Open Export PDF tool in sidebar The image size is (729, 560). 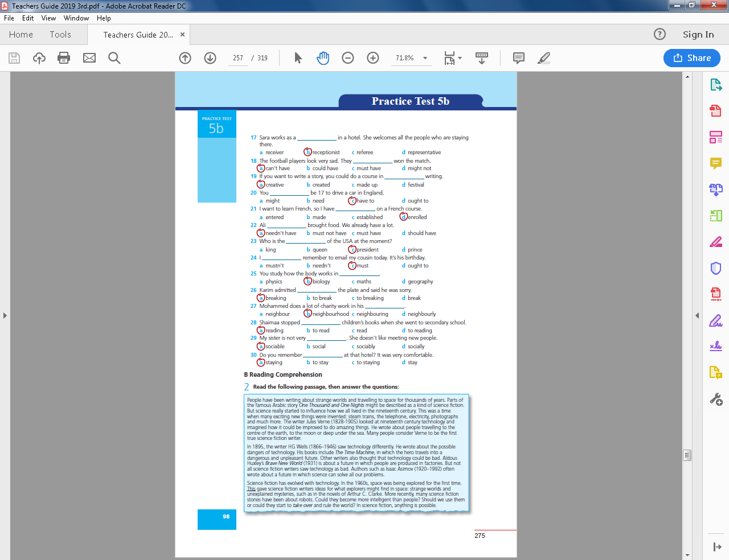click(716, 85)
